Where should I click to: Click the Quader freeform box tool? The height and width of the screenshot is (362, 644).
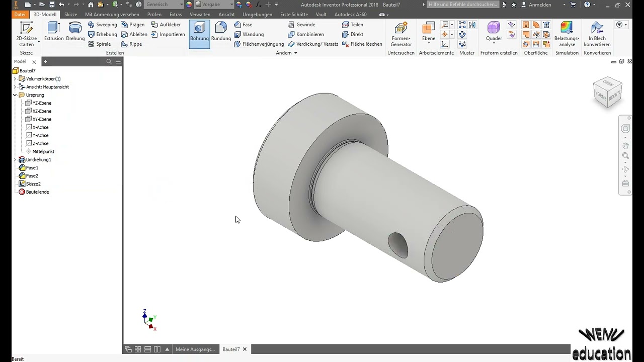[x=494, y=30]
